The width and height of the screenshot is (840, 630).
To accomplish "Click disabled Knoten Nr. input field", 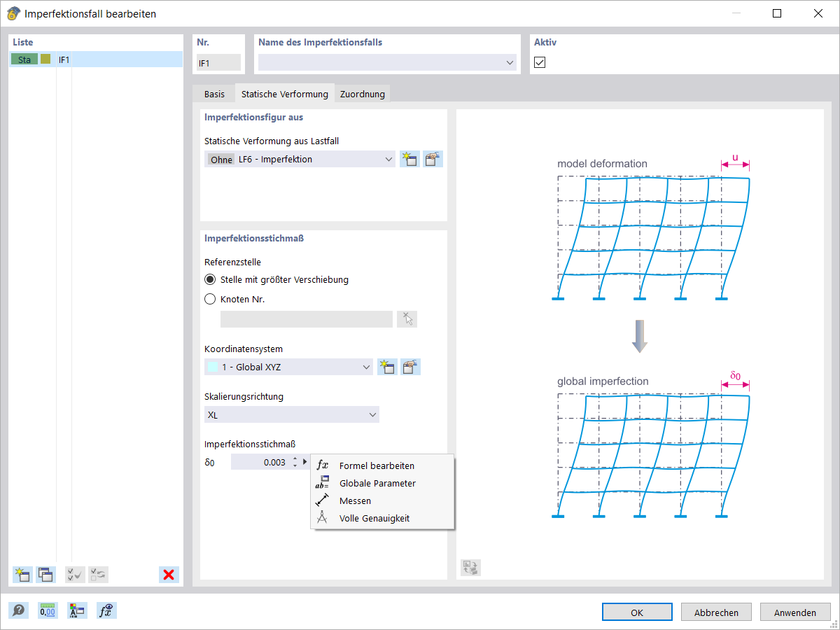I will tap(307, 319).
